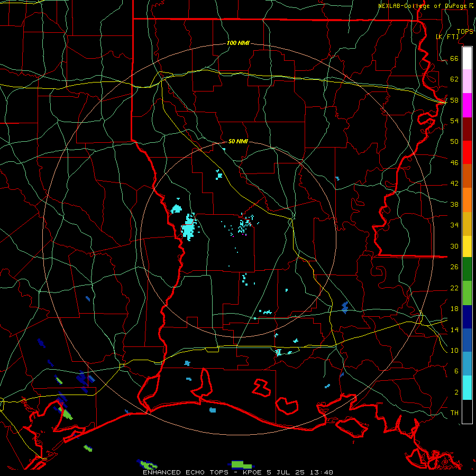
Task: Select the 50 NMI range ring label
Action: (x=238, y=141)
